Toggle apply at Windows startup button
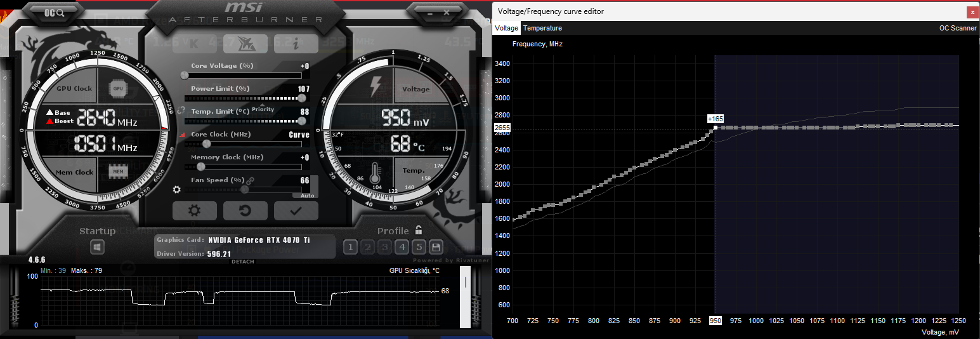Viewport: 980px width, 339px height. click(97, 247)
